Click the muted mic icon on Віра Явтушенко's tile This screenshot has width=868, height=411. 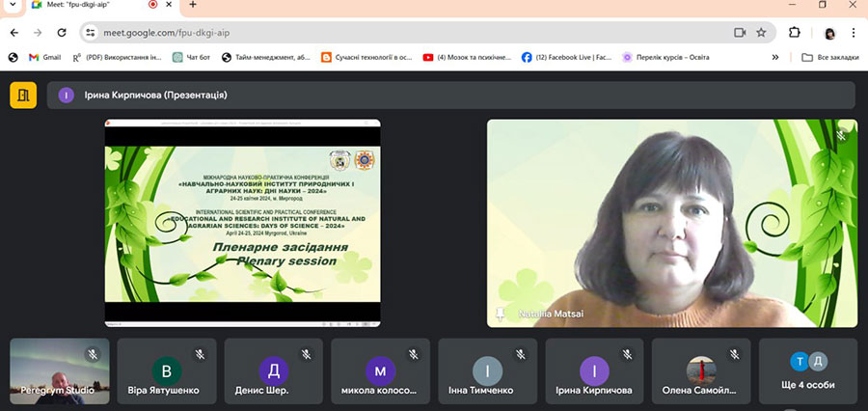point(200,354)
